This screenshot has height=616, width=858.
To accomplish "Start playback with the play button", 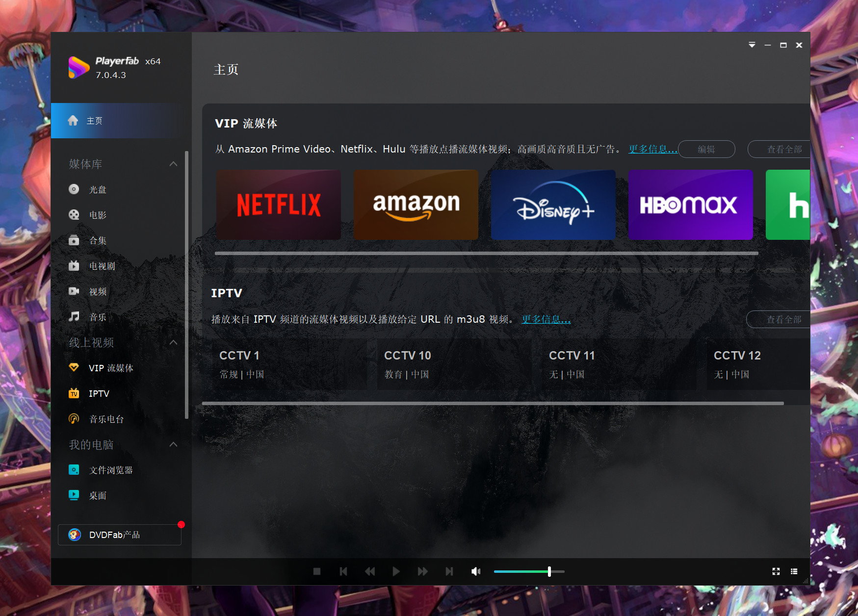I will (396, 571).
